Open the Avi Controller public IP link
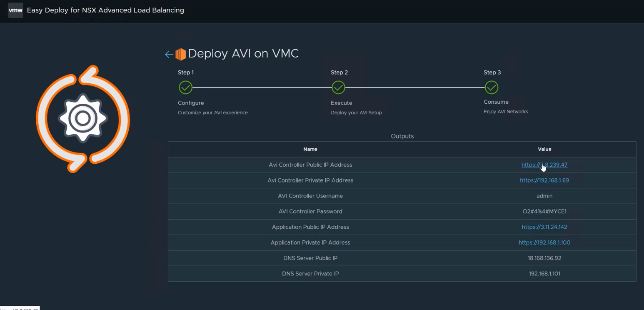Viewport: 644px width, 310px height. (544, 165)
